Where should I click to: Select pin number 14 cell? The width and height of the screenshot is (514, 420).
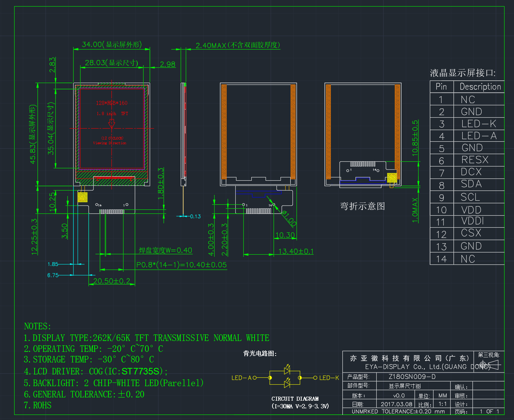click(442, 259)
